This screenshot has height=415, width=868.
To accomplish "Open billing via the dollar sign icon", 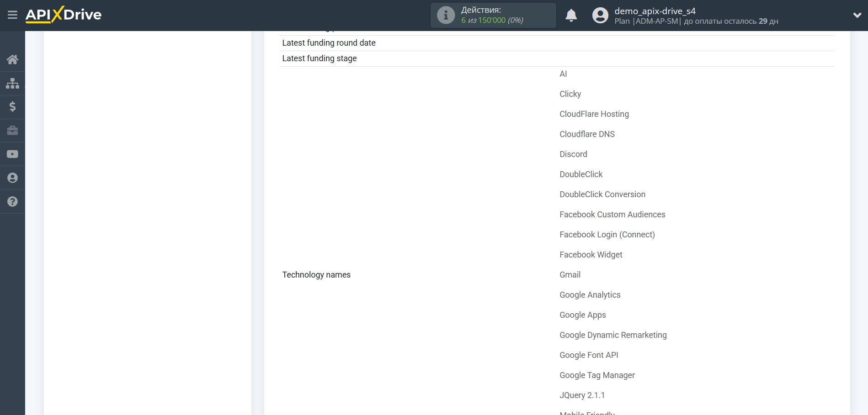I will pos(12,107).
